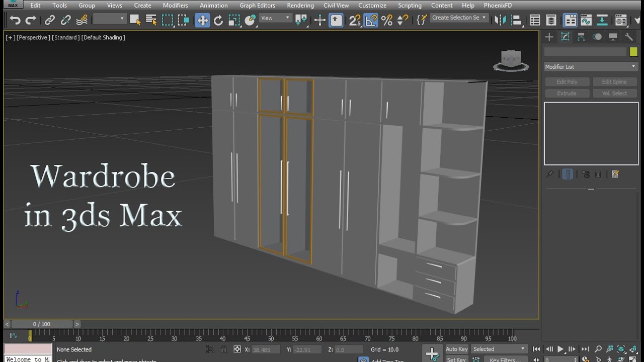Screen dimensions: 644x362
Task: Choose the Select Object tool
Action: click(135, 20)
